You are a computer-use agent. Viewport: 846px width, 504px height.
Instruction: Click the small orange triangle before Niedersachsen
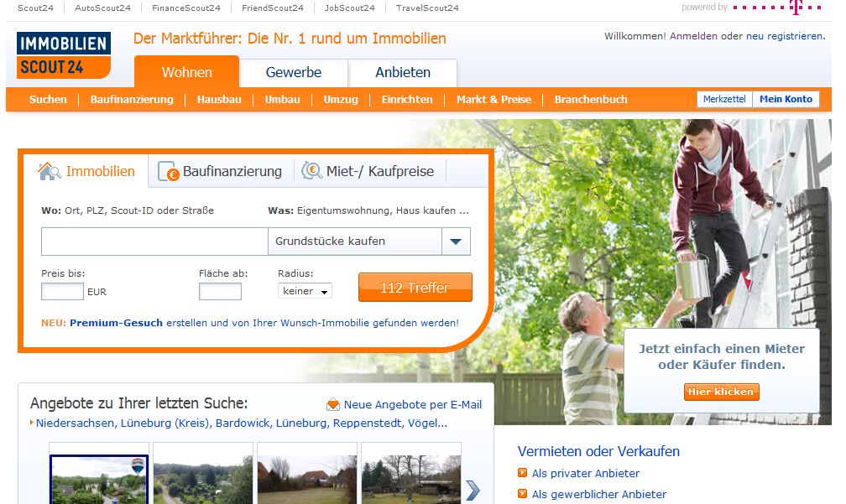(x=32, y=423)
